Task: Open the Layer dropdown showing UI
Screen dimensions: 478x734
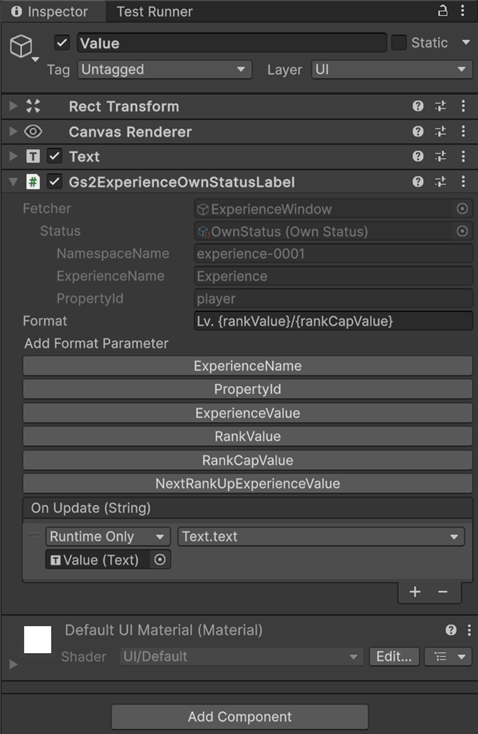Action: tap(391, 70)
